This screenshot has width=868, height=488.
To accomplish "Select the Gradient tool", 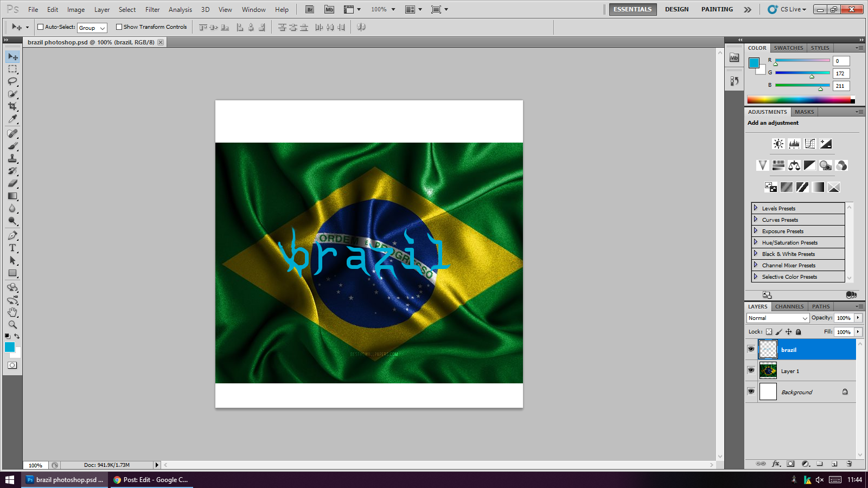I will pyautogui.click(x=12, y=196).
